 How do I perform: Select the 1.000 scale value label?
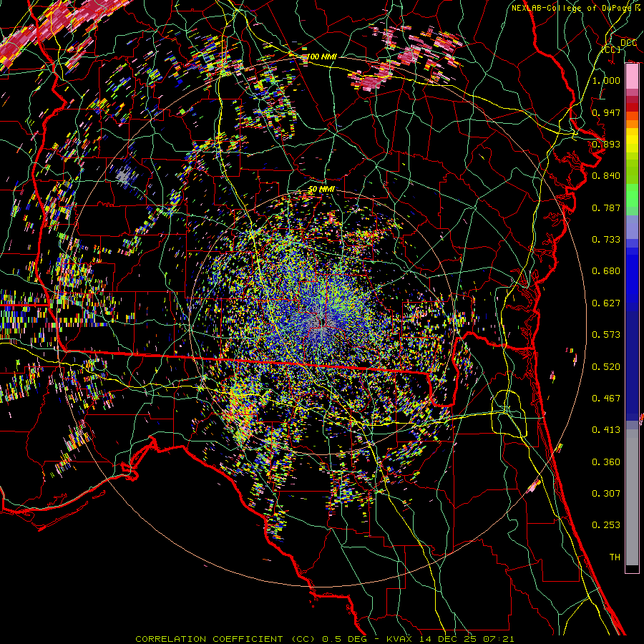606,80
